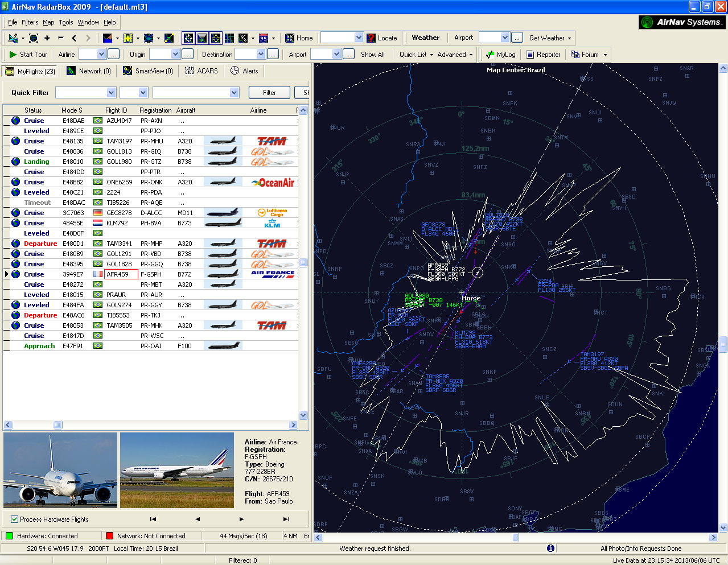The image size is (728, 565).
Task: Click the zoom in plus icon
Action: coord(47,38)
